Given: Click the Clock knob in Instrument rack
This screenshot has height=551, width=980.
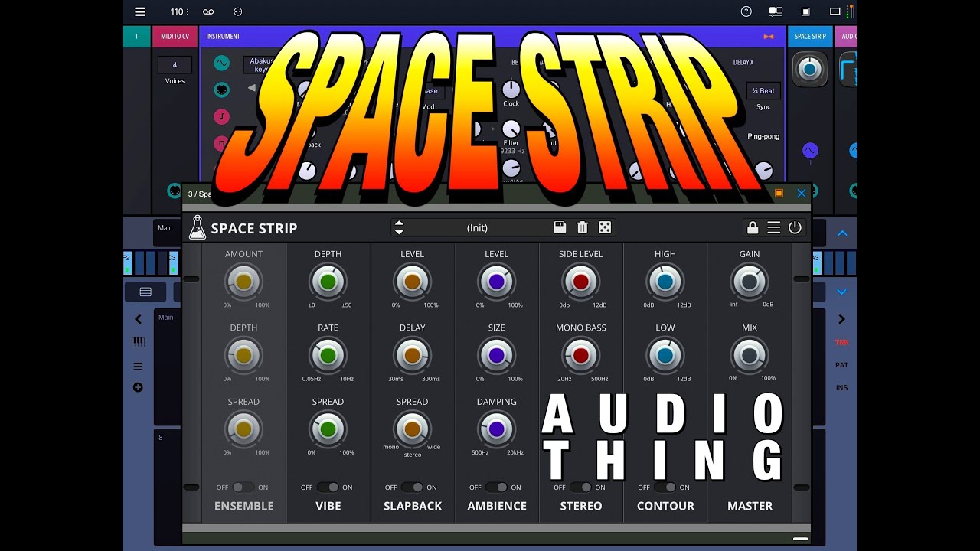Looking at the screenshot, I should click(511, 88).
